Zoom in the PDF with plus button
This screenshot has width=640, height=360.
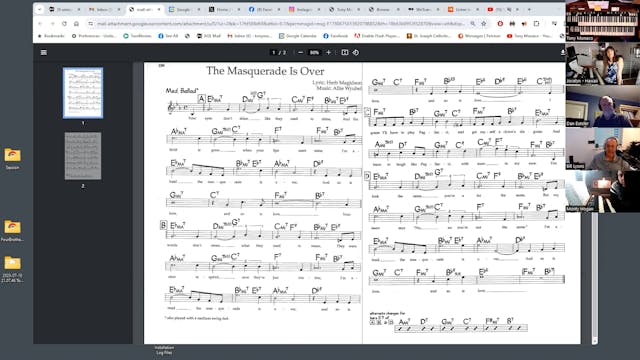(x=328, y=53)
